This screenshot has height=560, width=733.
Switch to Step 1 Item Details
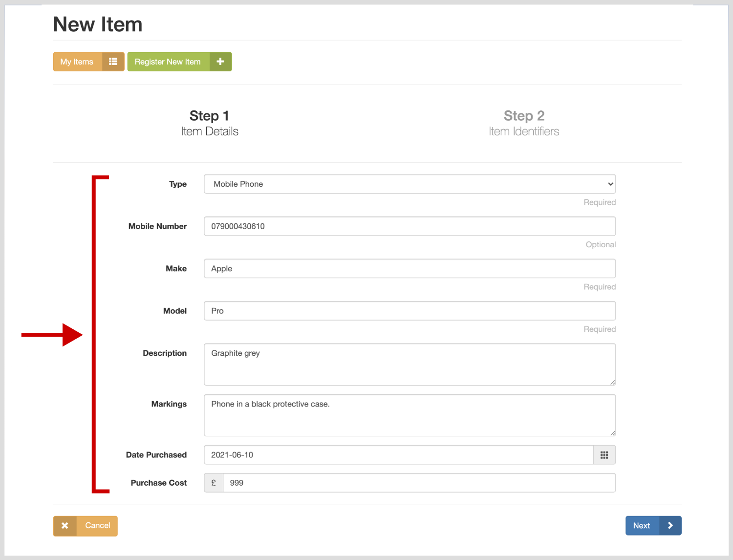209,123
